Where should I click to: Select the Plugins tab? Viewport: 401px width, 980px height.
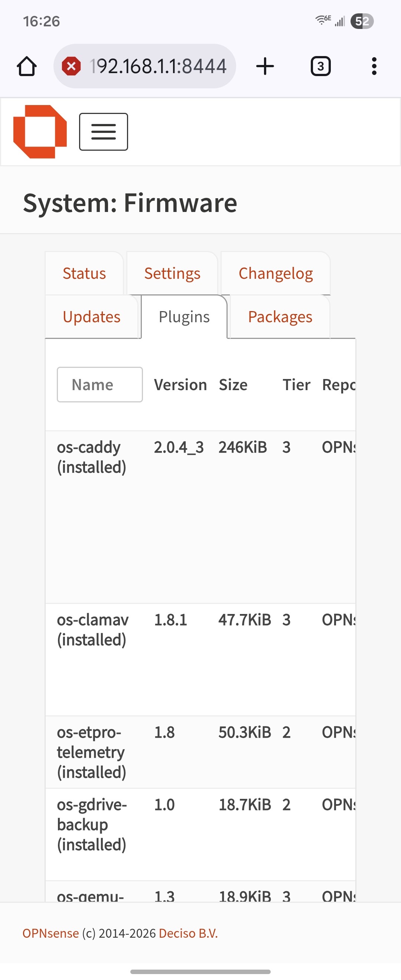tap(184, 317)
